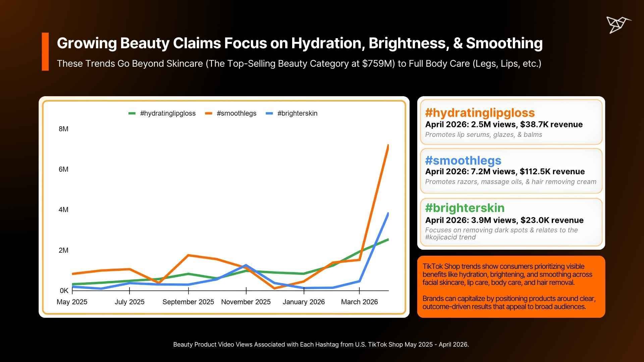The height and width of the screenshot is (362, 644).
Task: Click the blue #smoothlegs card heading
Action: pos(463,160)
